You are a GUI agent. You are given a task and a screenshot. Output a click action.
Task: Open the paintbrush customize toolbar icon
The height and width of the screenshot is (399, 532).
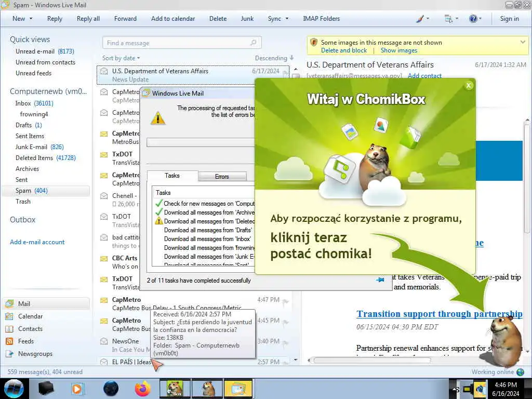pos(420,19)
